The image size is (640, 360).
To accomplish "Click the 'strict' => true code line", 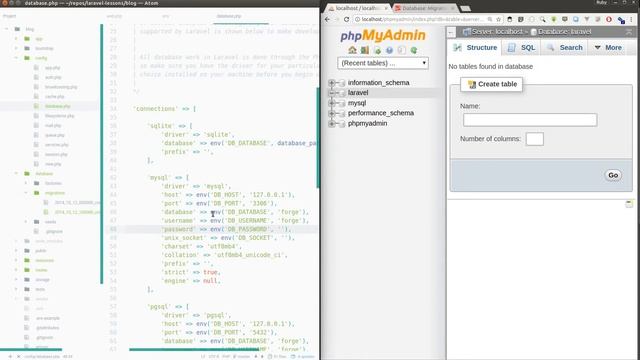I will (191, 272).
